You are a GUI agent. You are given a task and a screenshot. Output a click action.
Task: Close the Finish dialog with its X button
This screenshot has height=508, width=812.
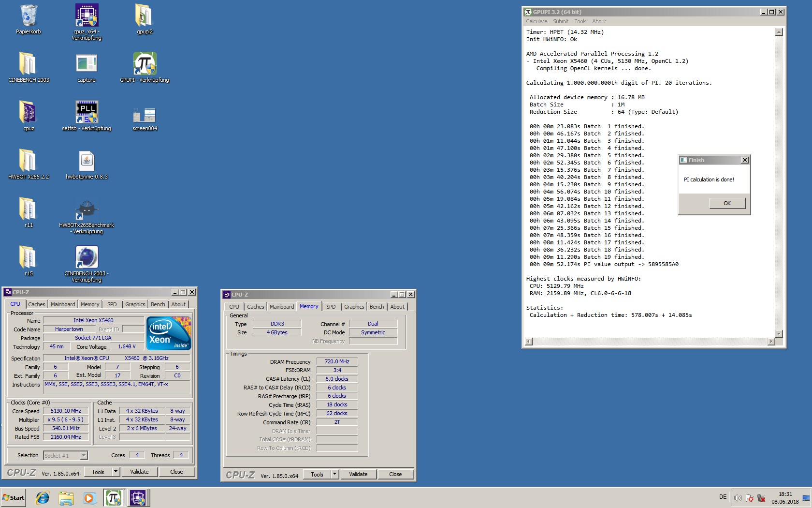tap(744, 160)
